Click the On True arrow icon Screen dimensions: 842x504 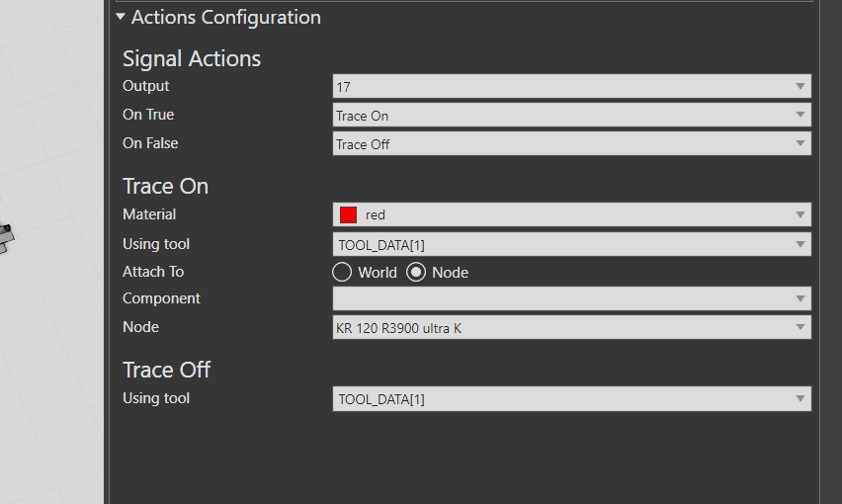click(800, 116)
